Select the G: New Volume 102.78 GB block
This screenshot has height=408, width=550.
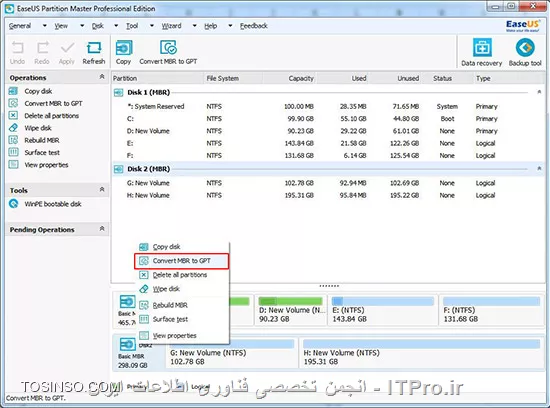coord(232,353)
